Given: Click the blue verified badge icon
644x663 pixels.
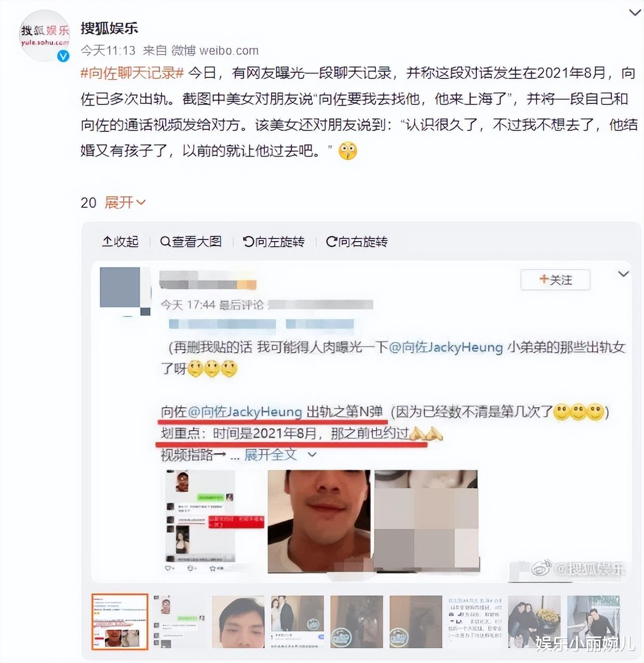Looking at the screenshot, I should pyautogui.click(x=63, y=56).
